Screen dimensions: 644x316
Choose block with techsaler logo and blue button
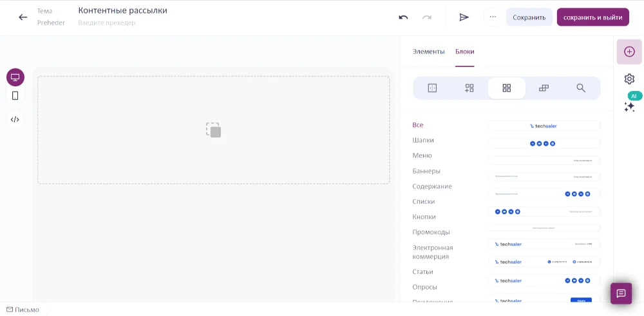(x=544, y=299)
